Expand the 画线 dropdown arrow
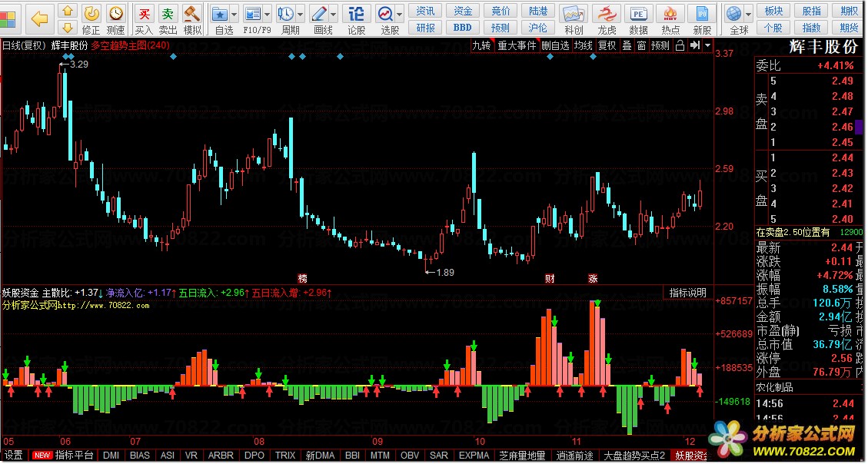The width and height of the screenshot is (868, 464). pos(334,14)
